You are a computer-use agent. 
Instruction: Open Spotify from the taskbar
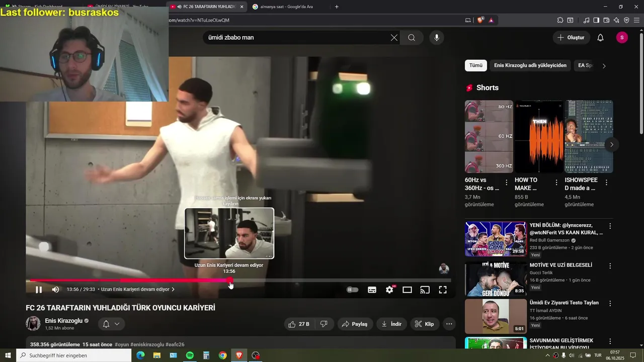tap(190, 355)
